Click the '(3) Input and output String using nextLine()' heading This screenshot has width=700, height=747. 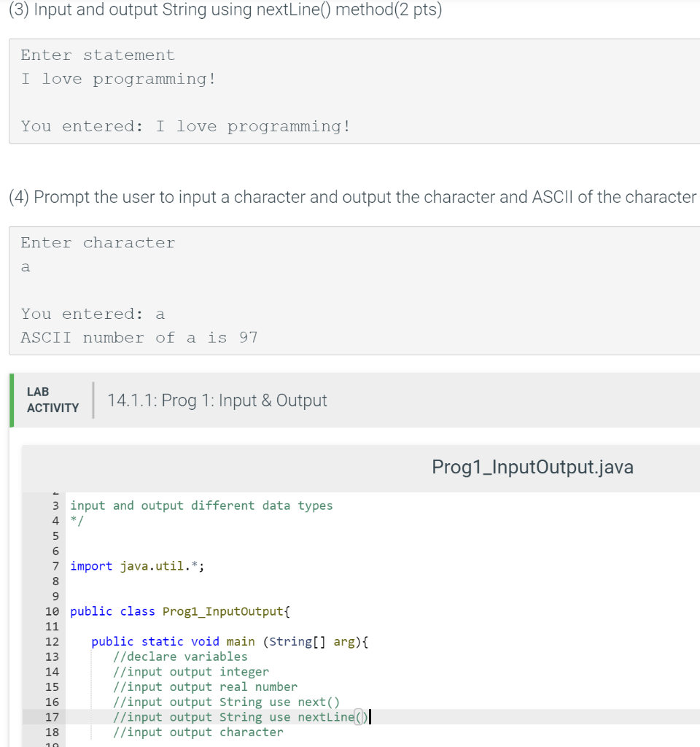pyautogui.click(x=225, y=9)
